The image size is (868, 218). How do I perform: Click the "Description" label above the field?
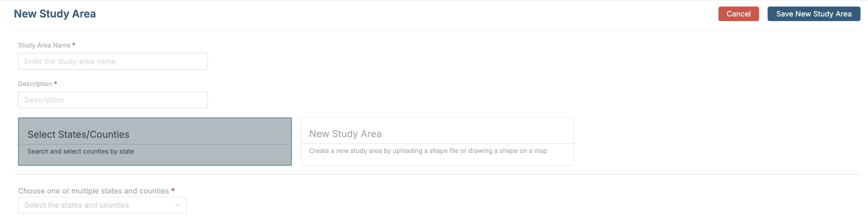(35, 84)
